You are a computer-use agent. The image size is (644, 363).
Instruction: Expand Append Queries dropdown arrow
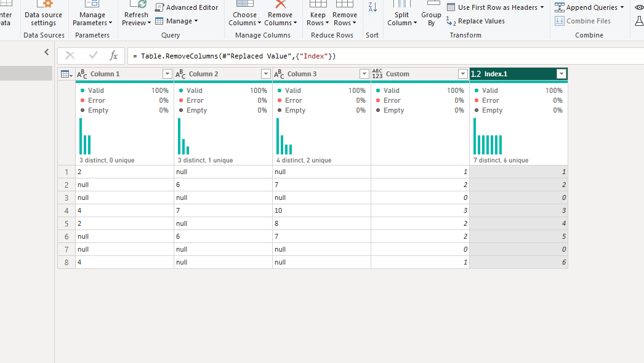coord(622,7)
